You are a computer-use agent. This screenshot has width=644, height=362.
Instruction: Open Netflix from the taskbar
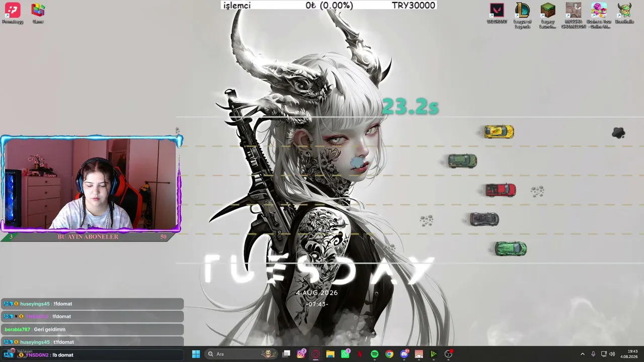(360, 354)
